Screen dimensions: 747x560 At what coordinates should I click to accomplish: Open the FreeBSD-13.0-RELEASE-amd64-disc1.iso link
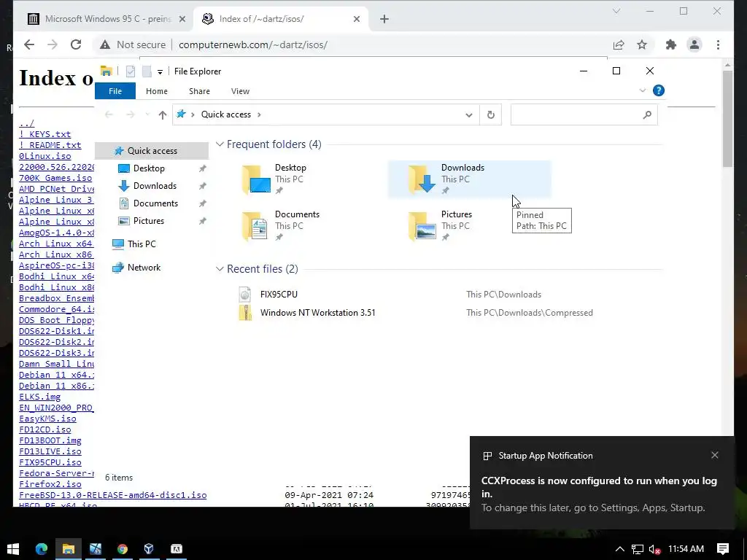pos(113,495)
